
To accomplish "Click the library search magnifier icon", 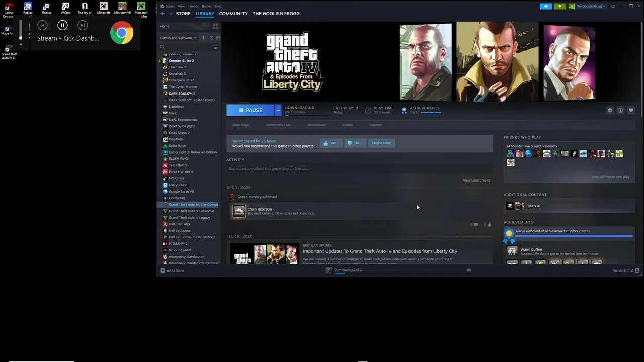I will 162,47.
